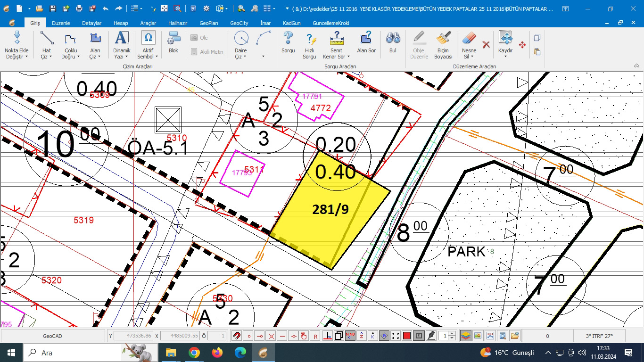This screenshot has height=362, width=644.
Task: Click the Windows taskbar search box
Action: click(x=71, y=353)
